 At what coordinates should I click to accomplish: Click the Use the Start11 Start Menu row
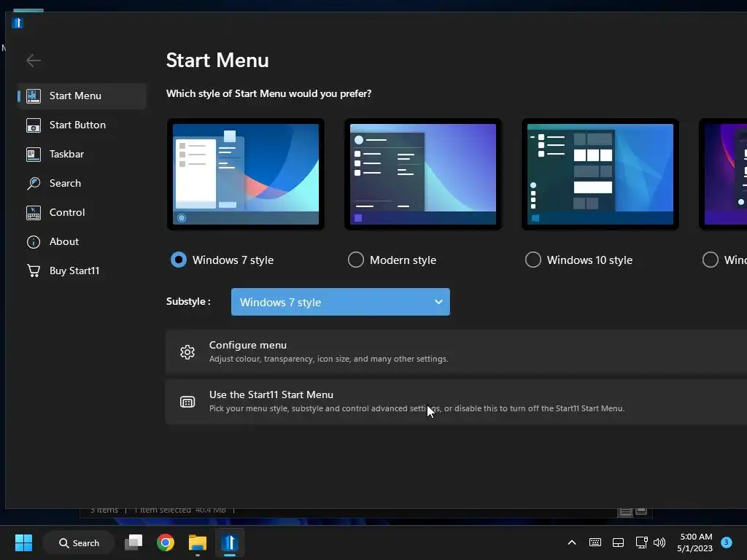click(456, 402)
